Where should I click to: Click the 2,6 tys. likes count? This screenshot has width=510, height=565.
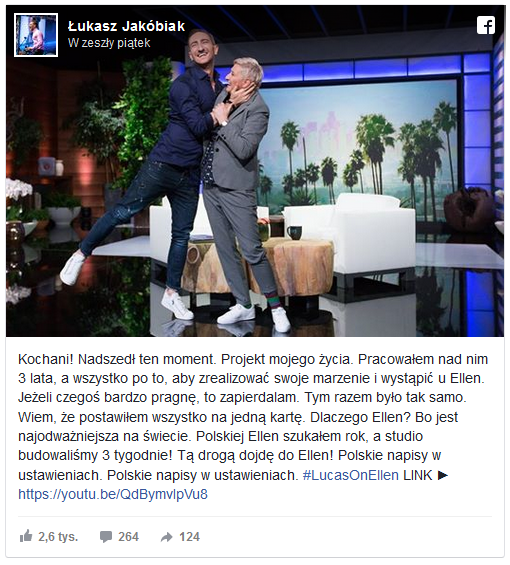58,537
